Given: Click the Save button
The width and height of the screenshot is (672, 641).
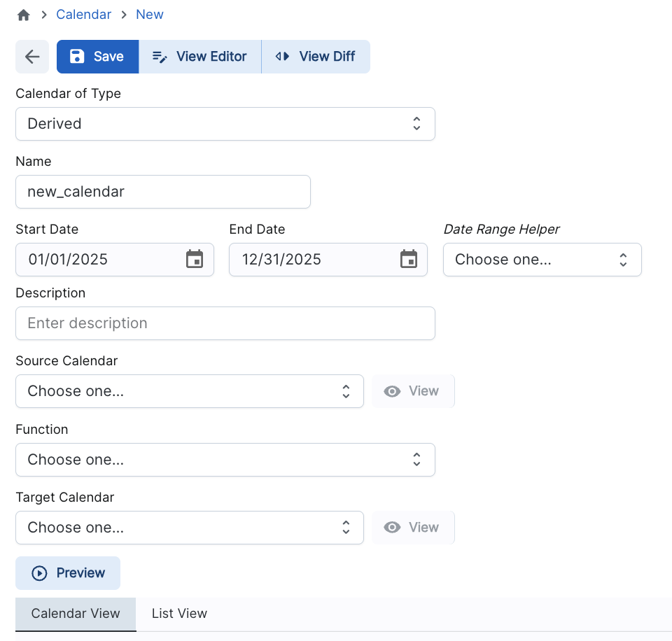Looking at the screenshot, I should [97, 57].
